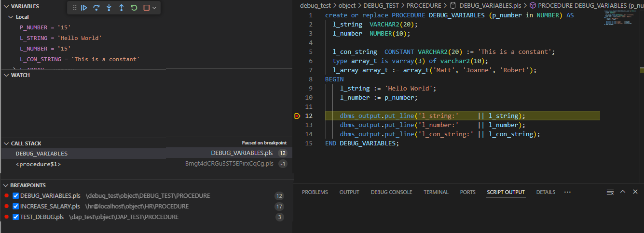This screenshot has width=644, height=233.
Task: Restart the debug session
Action: [134, 8]
